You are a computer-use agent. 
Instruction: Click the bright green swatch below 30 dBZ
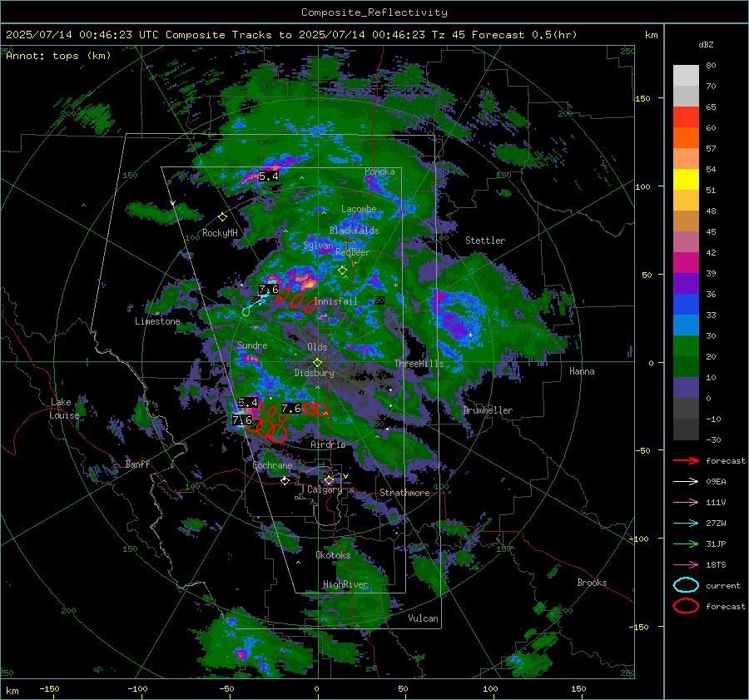(686, 346)
